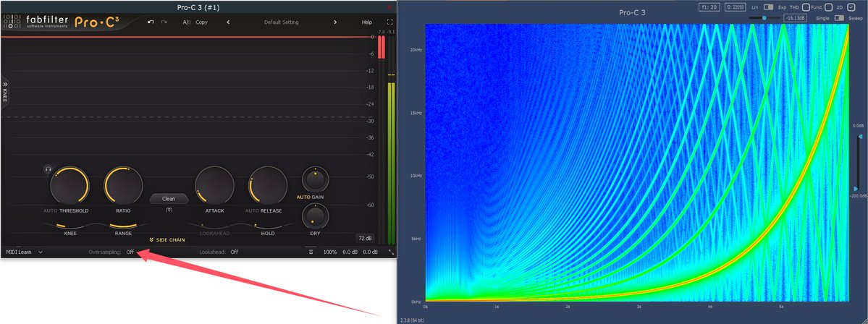Toggle the A/B state comparison button
Image resolution: width=868 pixels, height=324 pixels.
point(187,22)
